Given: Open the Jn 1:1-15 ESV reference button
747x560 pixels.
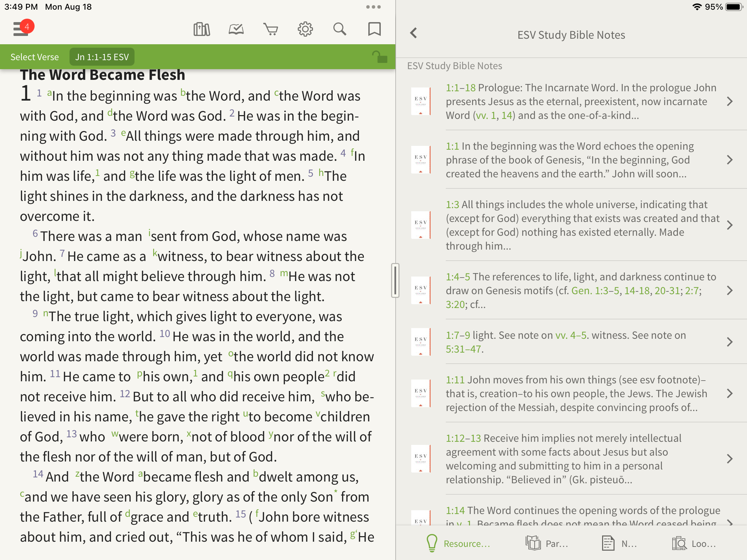Looking at the screenshot, I should [102, 57].
